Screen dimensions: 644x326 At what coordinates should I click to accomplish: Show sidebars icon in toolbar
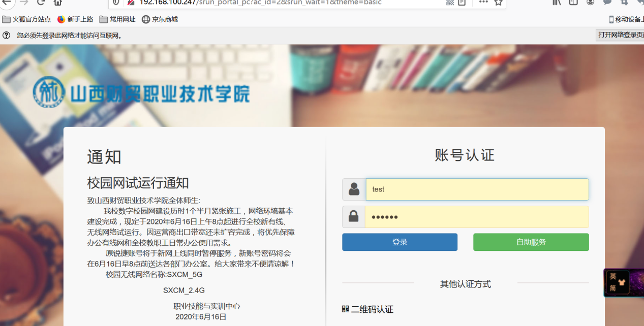point(573,2)
